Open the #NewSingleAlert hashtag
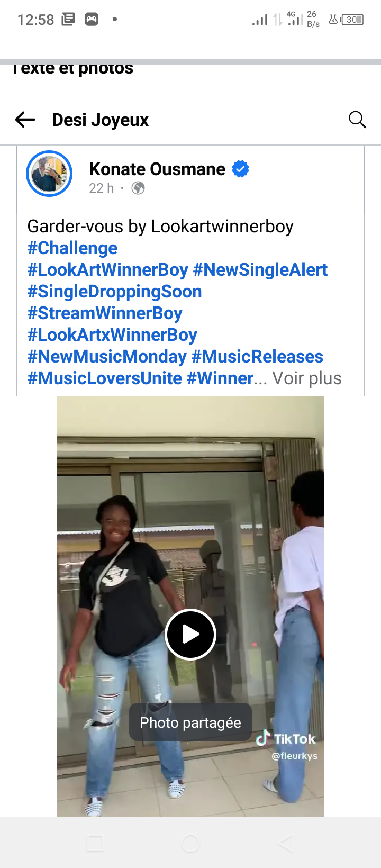The image size is (381, 868). point(260,270)
